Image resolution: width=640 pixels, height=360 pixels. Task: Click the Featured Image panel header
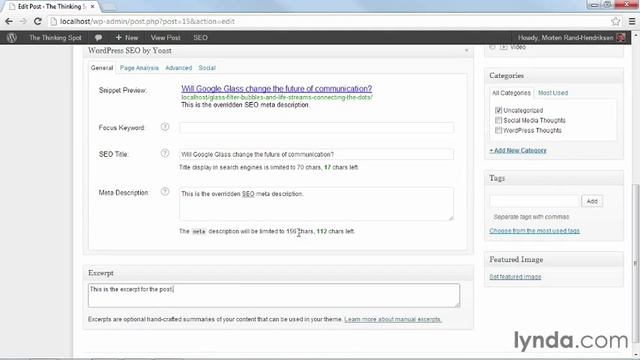tap(554, 260)
